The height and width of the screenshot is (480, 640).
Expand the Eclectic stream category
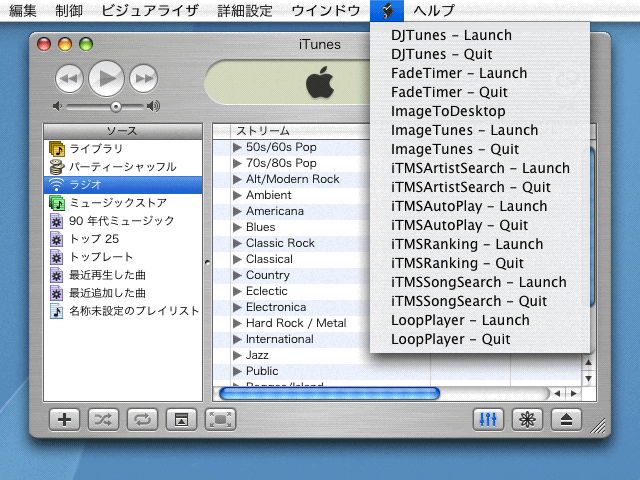[237, 291]
